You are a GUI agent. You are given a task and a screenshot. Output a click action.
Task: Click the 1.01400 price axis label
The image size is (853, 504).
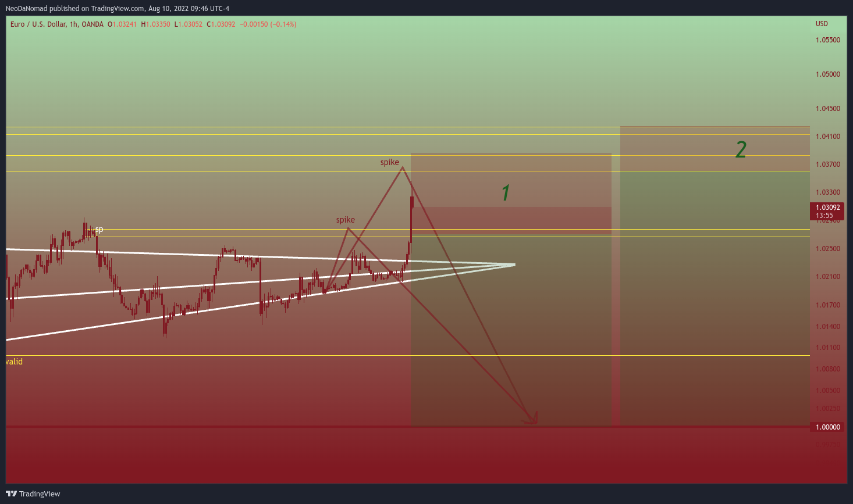coord(828,327)
